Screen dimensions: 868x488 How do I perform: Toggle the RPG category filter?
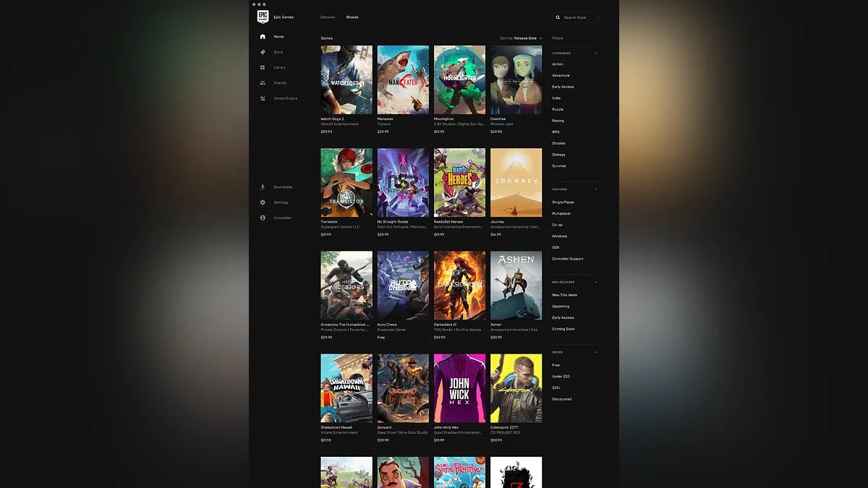point(556,132)
